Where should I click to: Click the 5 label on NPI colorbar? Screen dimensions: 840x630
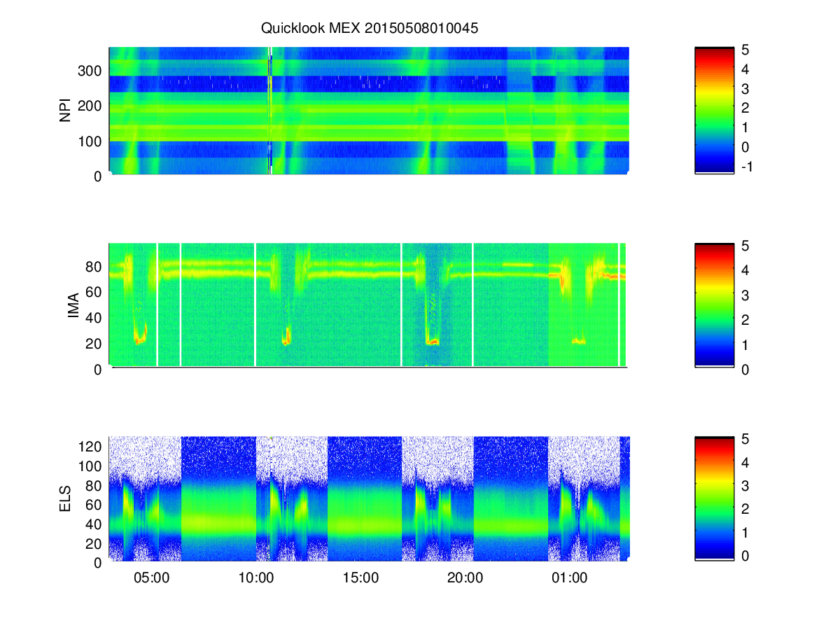(x=745, y=50)
